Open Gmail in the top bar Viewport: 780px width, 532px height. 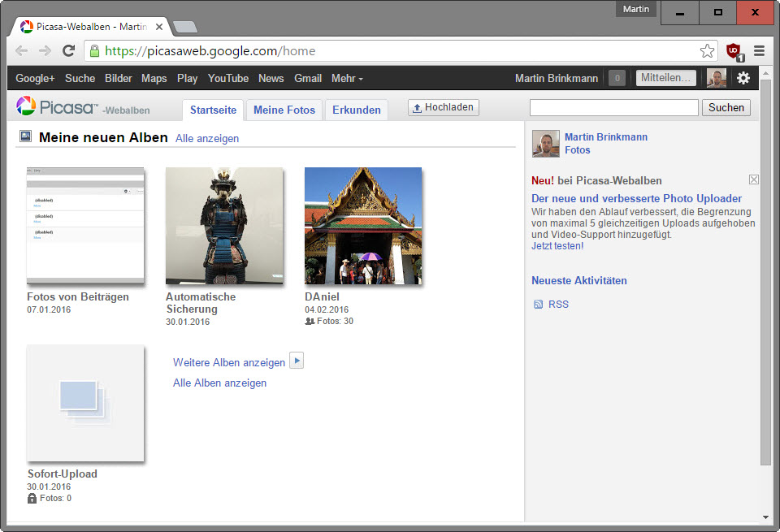pyautogui.click(x=308, y=78)
